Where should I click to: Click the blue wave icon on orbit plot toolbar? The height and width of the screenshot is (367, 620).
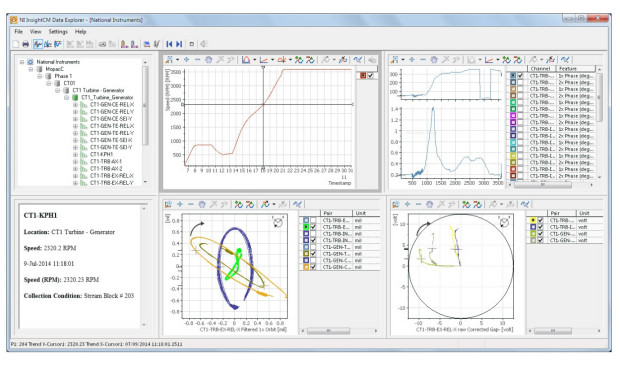pos(297,204)
